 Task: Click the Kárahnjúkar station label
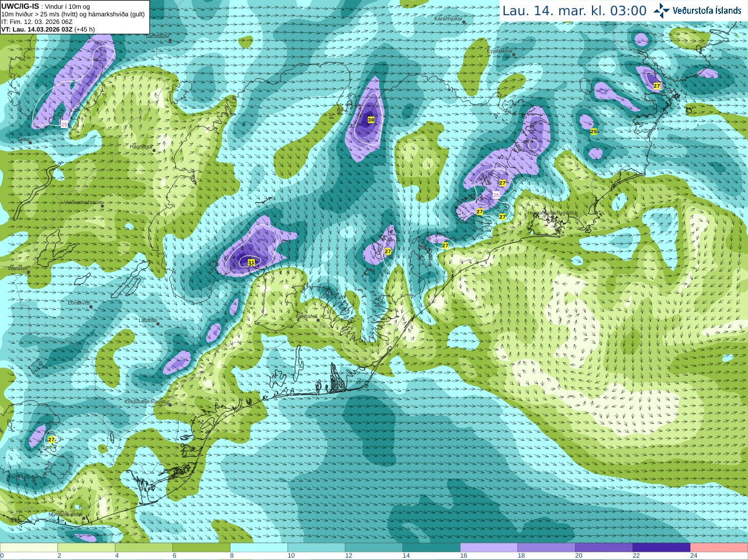click(x=449, y=19)
